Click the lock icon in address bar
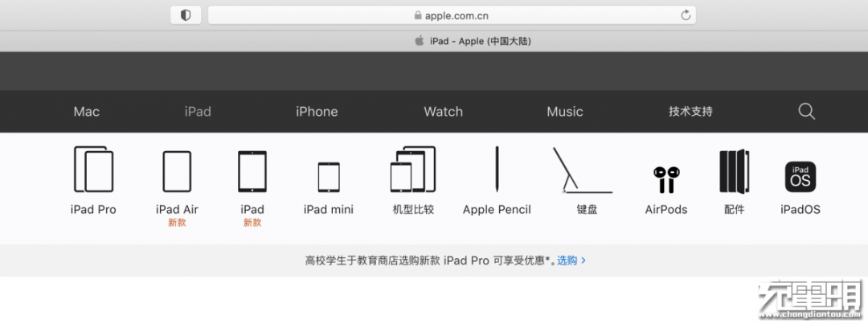868x324 pixels. point(418,15)
